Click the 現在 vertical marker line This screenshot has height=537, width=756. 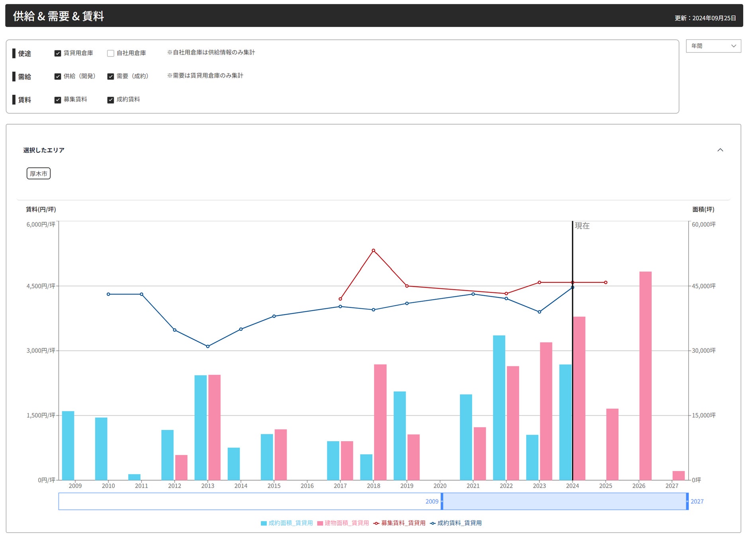[572, 350]
